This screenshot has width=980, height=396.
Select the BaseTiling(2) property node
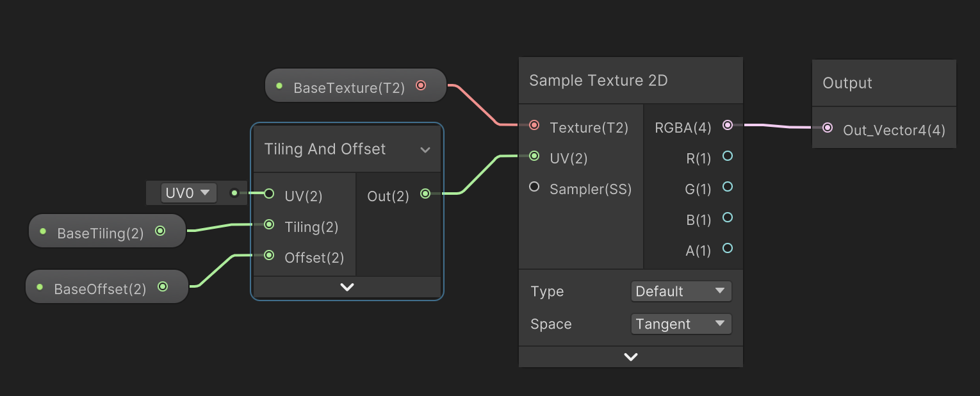click(x=101, y=233)
